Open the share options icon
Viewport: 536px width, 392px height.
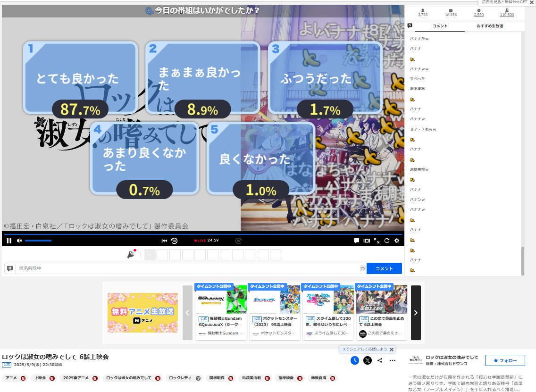coord(380,360)
